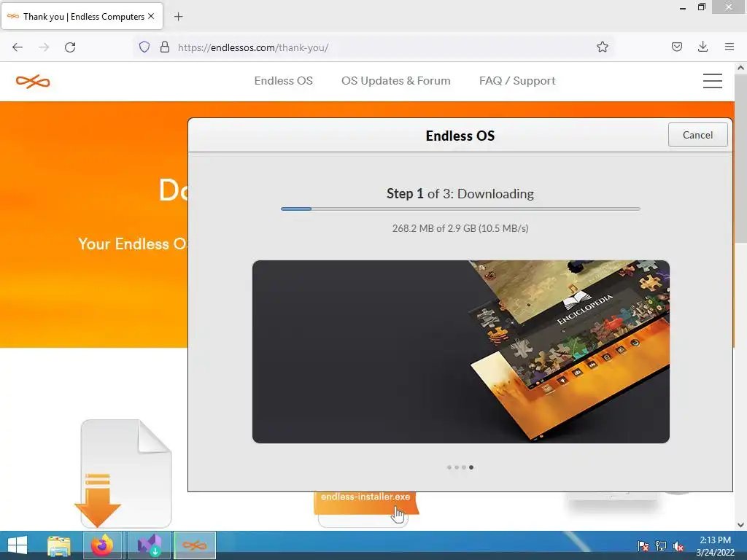Switch to Endless installer in taskbar
Image resolution: width=747 pixels, height=560 pixels.
click(194, 545)
